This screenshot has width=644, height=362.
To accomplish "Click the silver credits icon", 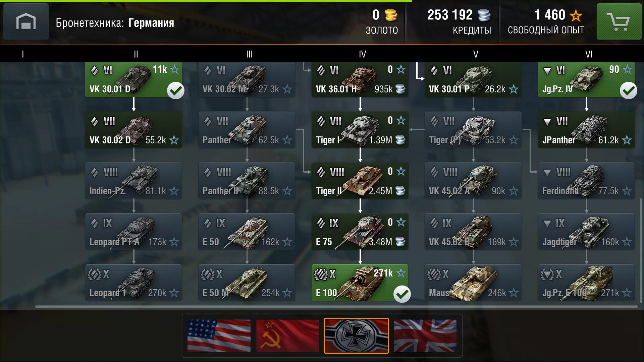I will (484, 15).
